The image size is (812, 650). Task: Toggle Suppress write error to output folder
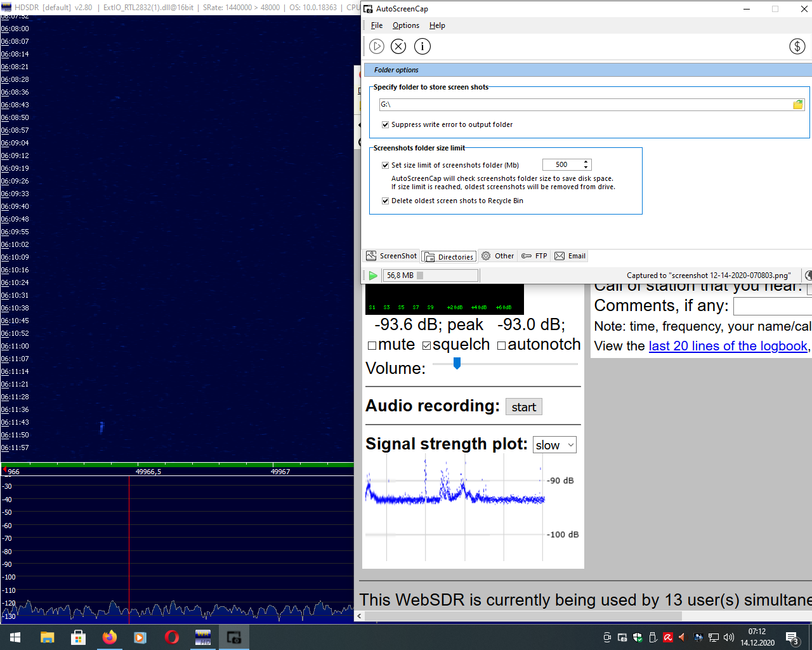click(x=385, y=124)
